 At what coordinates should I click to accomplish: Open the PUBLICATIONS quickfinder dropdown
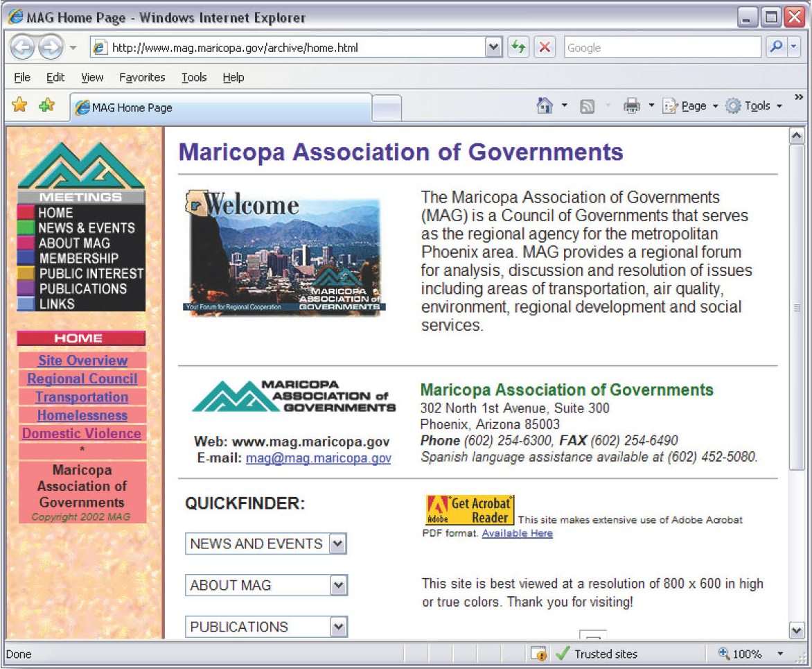(x=338, y=627)
